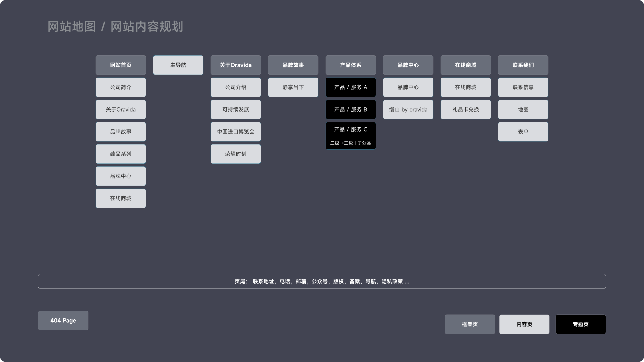
Task: Open the 关于Oravida header column
Action: 236,65
